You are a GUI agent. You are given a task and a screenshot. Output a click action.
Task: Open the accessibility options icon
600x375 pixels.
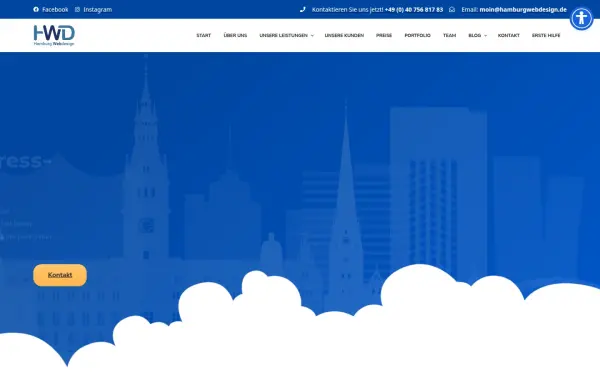pyautogui.click(x=581, y=18)
